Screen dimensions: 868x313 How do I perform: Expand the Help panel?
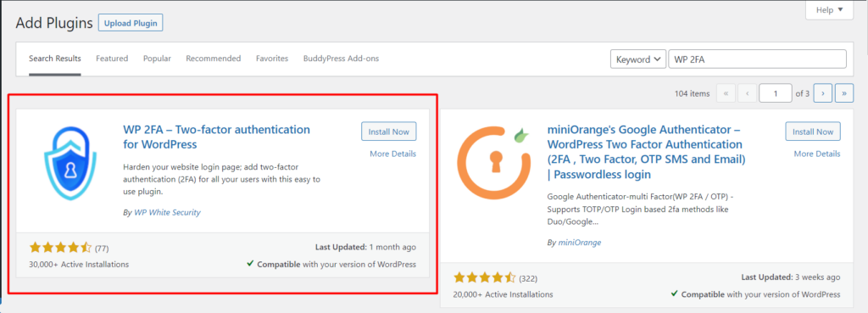(829, 10)
